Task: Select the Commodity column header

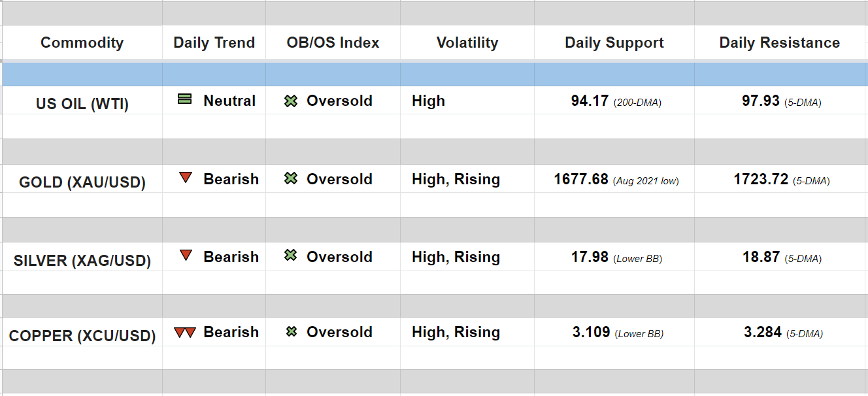Action: [82, 43]
